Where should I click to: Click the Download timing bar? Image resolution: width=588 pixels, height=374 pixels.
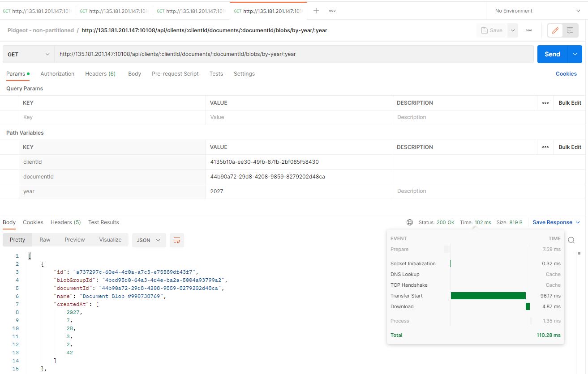click(528, 306)
